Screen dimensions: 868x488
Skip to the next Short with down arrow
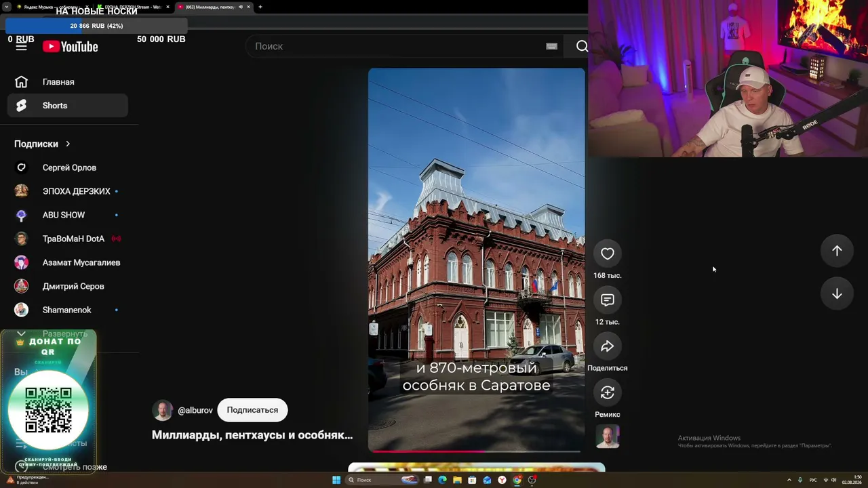point(837,293)
